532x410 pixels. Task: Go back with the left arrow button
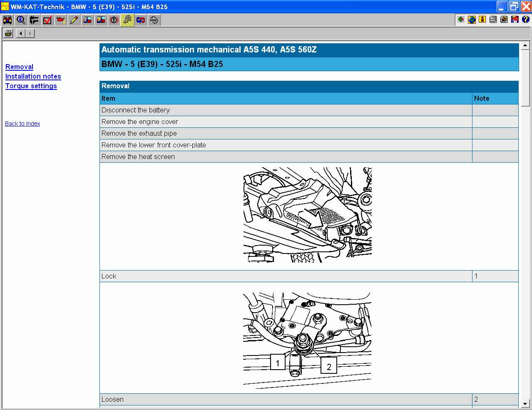(x=21, y=33)
